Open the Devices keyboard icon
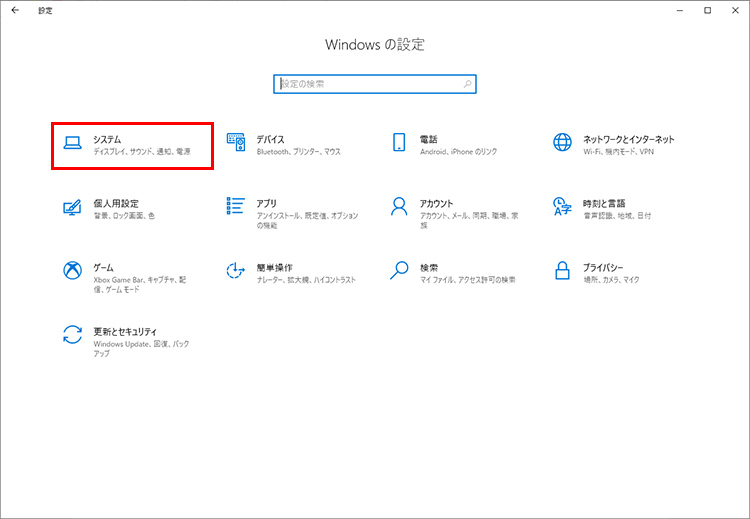 pyautogui.click(x=236, y=143)
